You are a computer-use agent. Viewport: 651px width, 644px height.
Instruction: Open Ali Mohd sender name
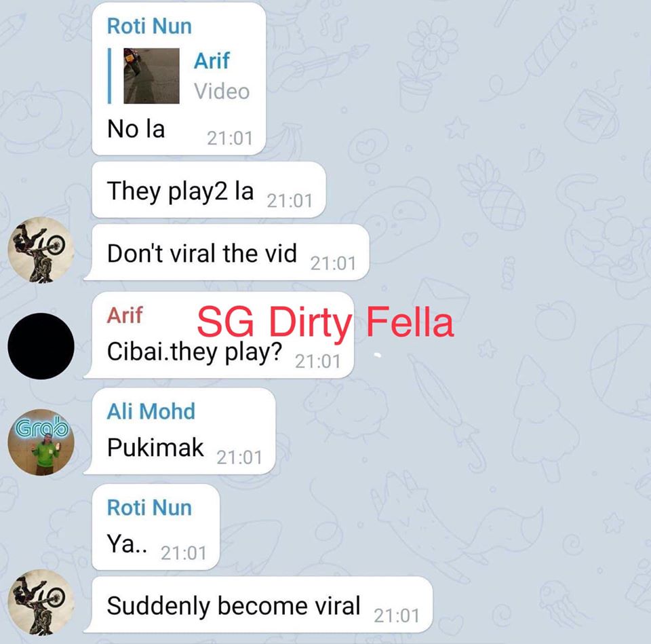[151, 411]
